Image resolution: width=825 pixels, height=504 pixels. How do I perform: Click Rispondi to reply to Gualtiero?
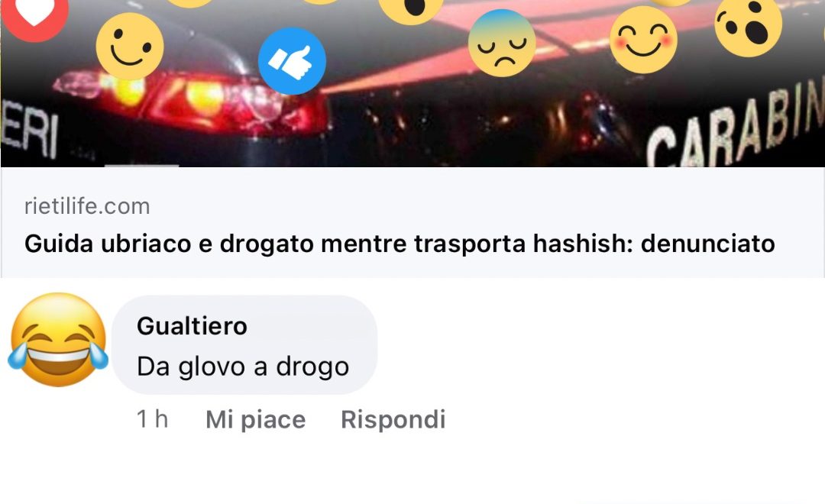(393, 420)
